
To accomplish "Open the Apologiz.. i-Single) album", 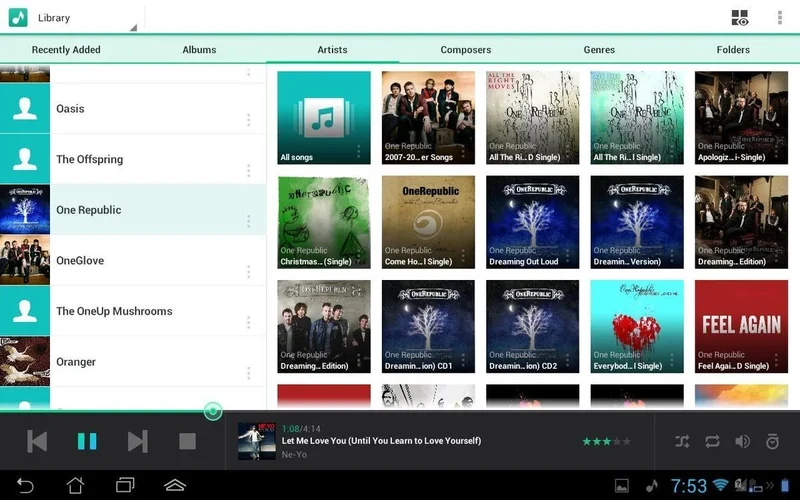I will [741, 118].
